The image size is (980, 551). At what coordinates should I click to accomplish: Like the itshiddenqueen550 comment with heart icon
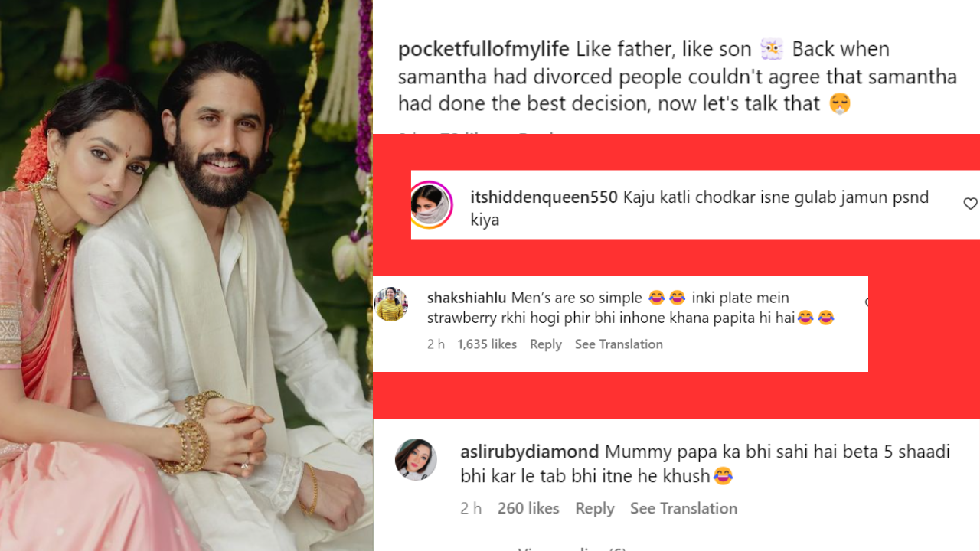970,204
